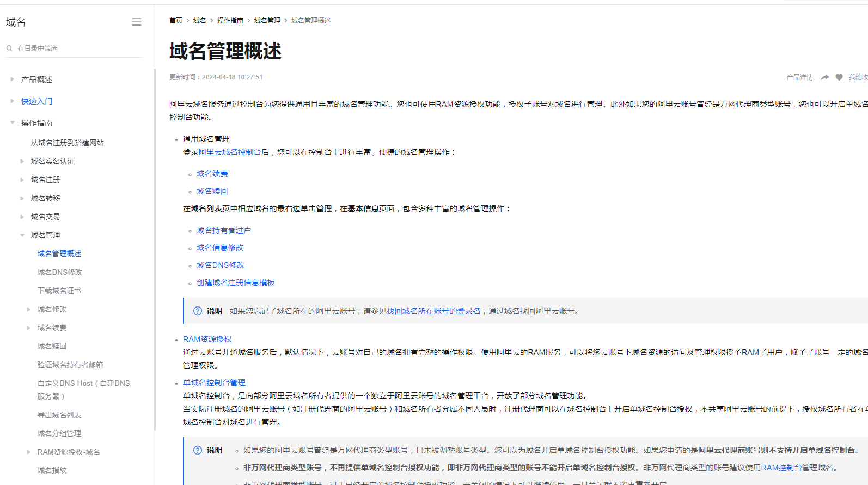Expand the 产品概述 tree node

coord(12,79)
